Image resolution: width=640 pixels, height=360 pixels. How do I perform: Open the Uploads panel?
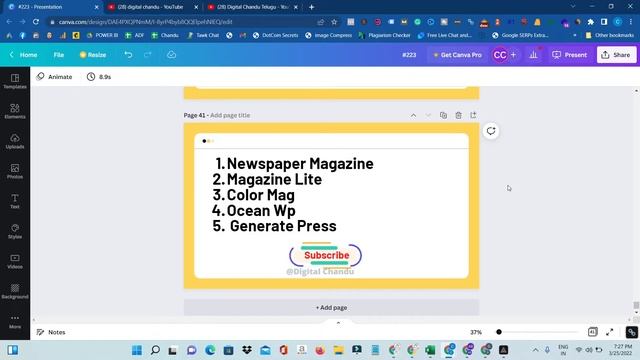click(15, 141)
